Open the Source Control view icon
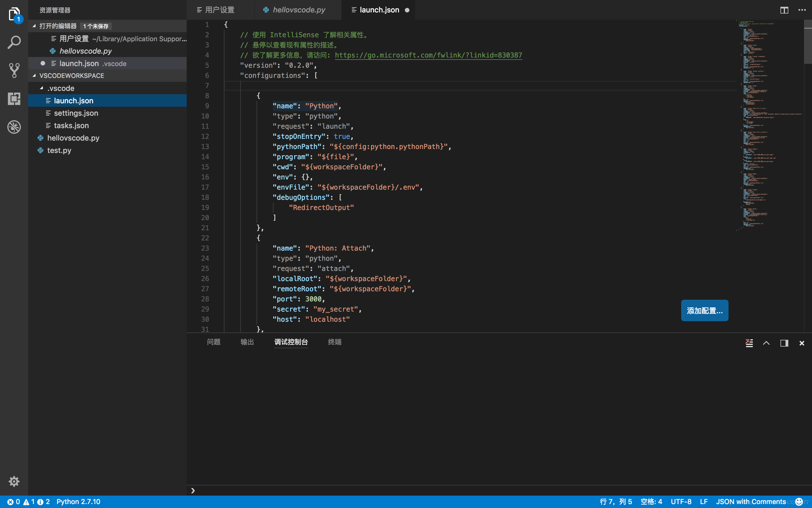 coord(14,71)
